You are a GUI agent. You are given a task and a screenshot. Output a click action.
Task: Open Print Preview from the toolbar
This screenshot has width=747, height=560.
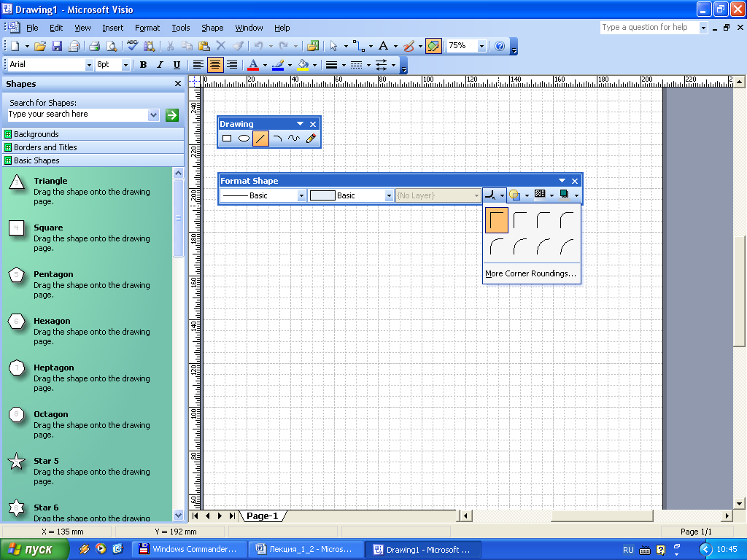click(x=112, y=46)
